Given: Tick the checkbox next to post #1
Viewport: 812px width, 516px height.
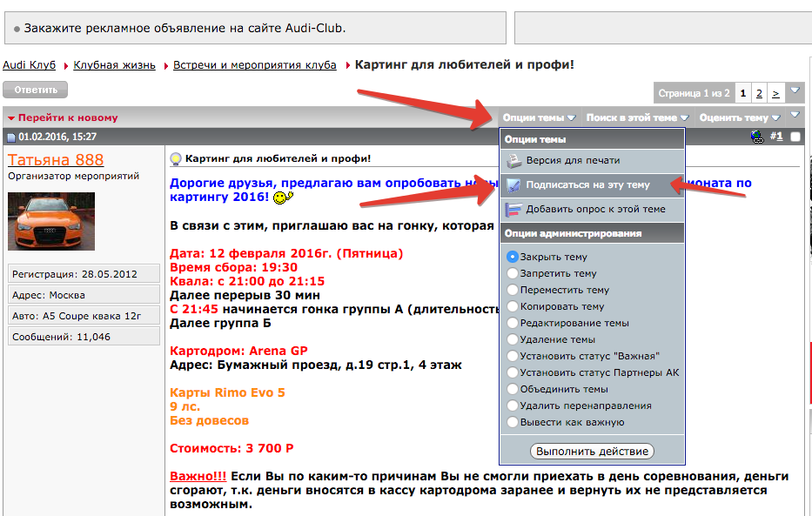Looking at the screenshot, I should (x=795, y=137).
